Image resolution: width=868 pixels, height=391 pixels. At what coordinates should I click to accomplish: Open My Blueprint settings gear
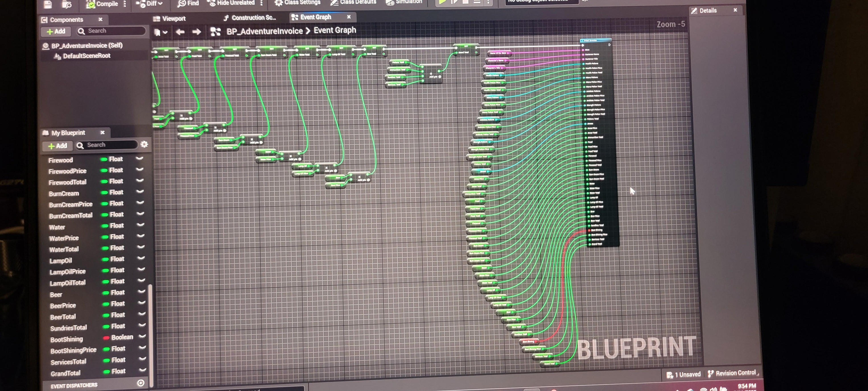(x=144, y=144)
